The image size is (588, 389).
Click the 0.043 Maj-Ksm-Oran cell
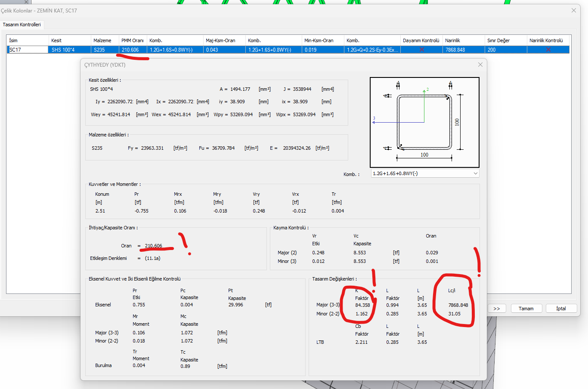coord(224,50)
